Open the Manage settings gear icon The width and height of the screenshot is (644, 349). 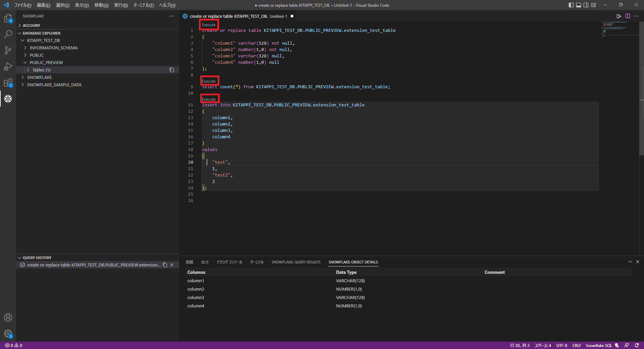8,334
